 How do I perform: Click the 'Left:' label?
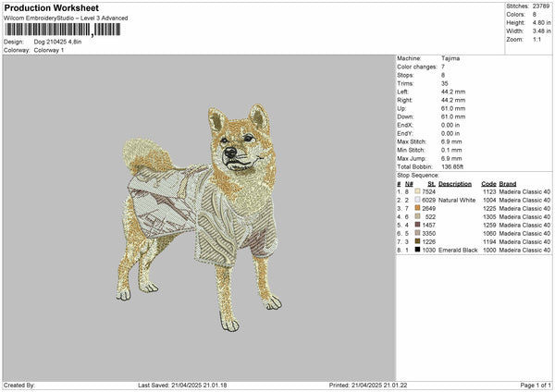[402, 92]
